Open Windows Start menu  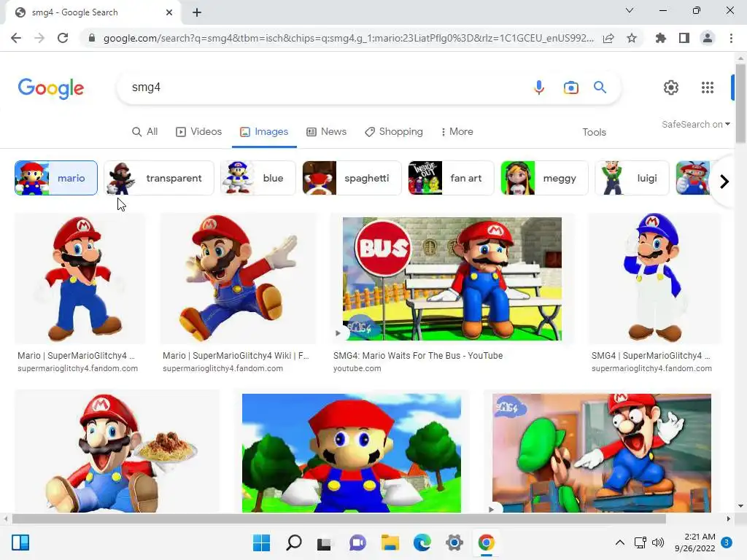pos(261,542)
